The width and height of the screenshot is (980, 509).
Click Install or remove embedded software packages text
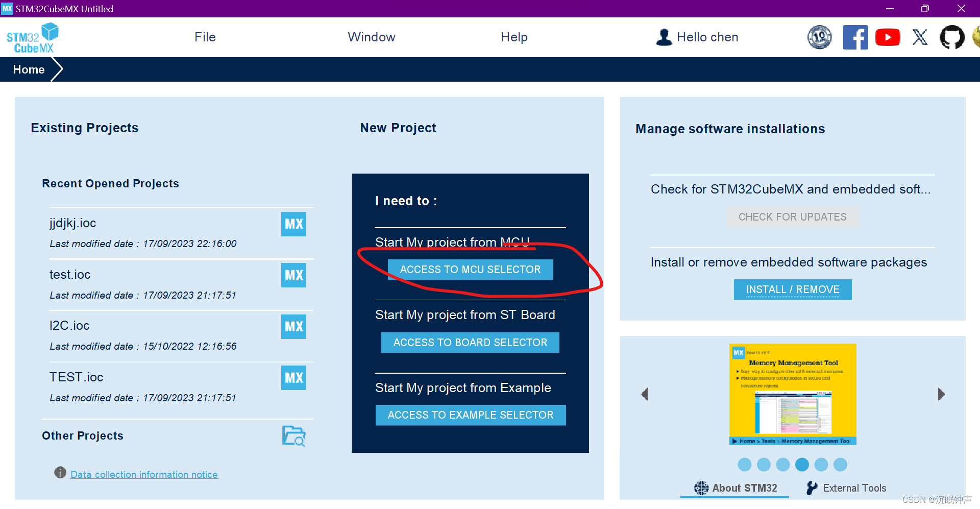tap(789, 262)
